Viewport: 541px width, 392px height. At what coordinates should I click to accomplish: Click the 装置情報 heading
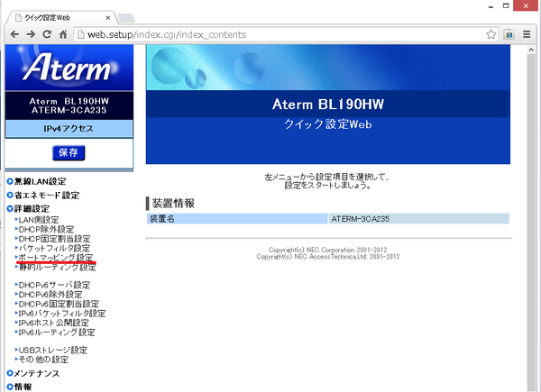(x=173, y=204)
